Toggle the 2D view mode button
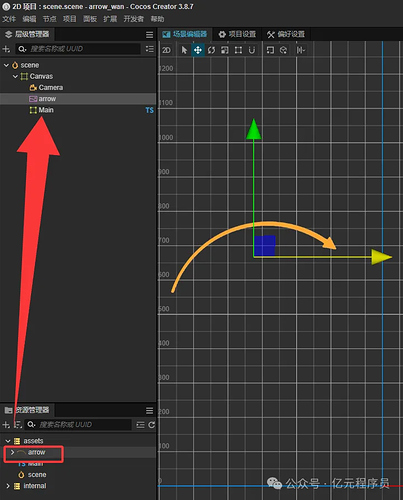The width and height of the screenshot is (403, 500). pos(166,50)
